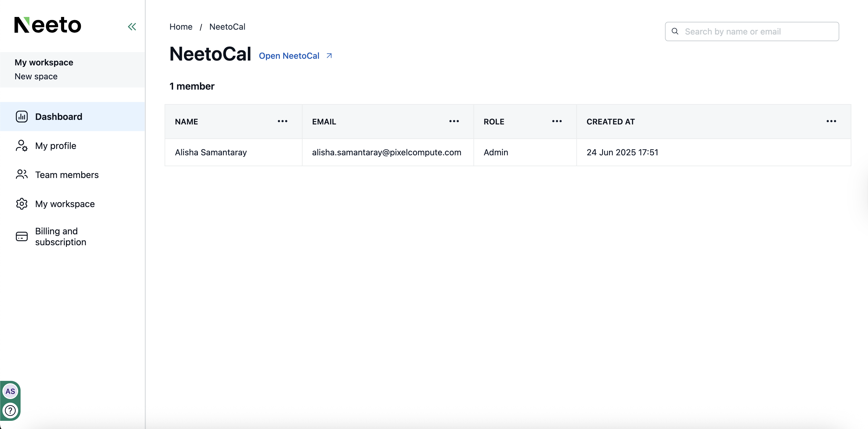The width and height of the screenshot is (868, 429).
Task: Click the My workspace New space header
Action: click(72, 69)
